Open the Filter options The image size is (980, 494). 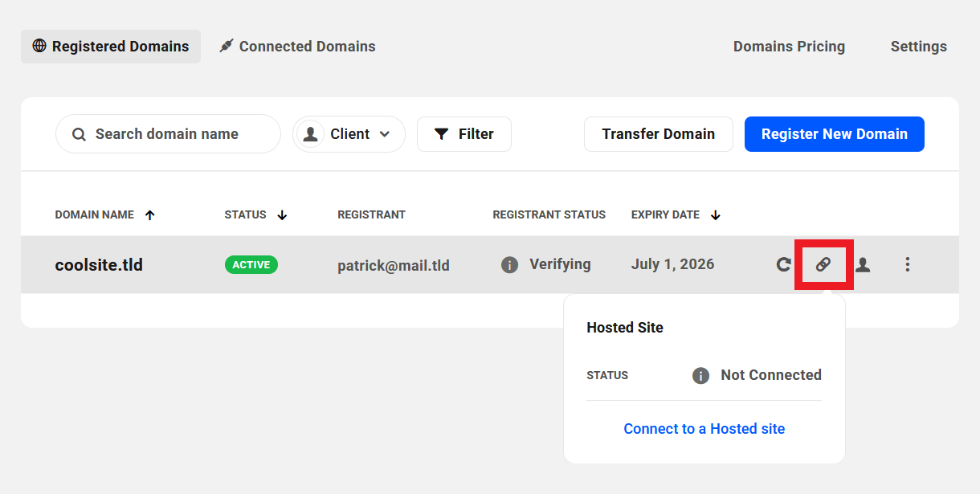464,134
